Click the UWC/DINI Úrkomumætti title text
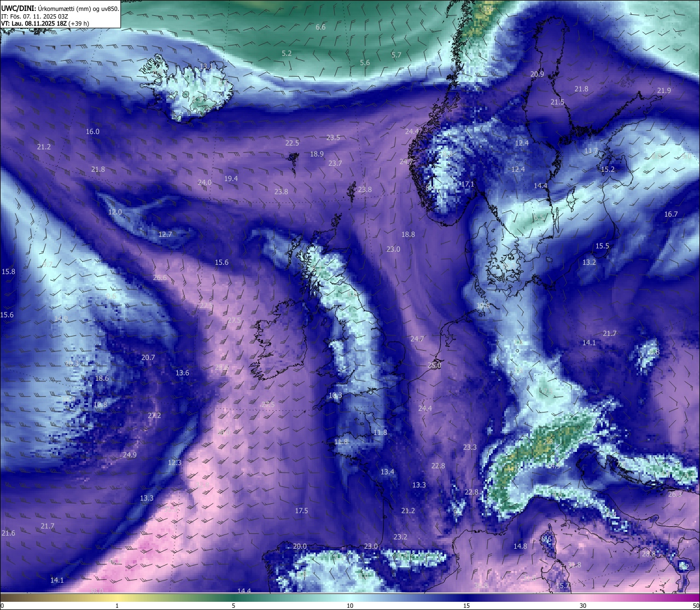Viewport: 700px width, 610px height. [60, 8]
